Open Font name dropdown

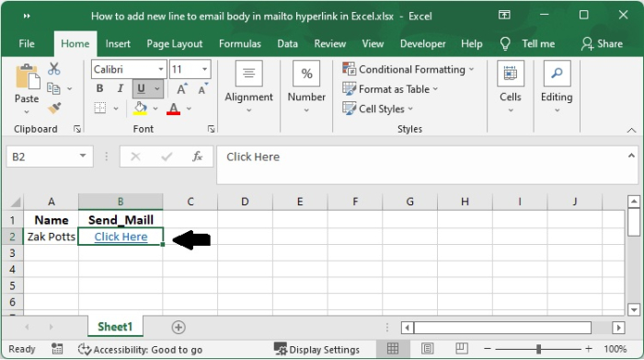(161, 69)
